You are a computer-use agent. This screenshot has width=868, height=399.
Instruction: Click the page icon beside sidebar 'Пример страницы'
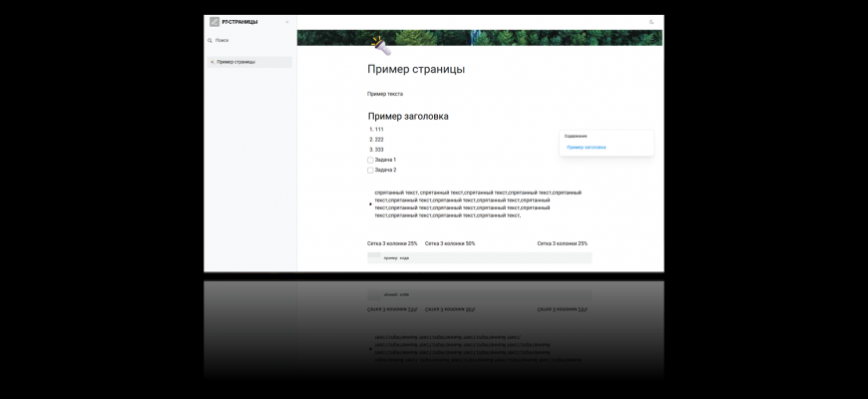(213, 62)
